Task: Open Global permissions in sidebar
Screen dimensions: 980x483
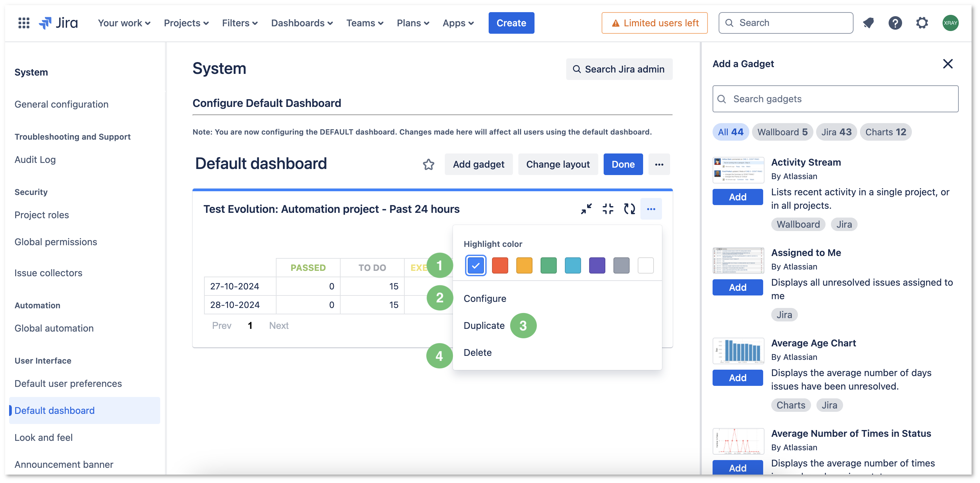Action: click(x=56, y=242)
